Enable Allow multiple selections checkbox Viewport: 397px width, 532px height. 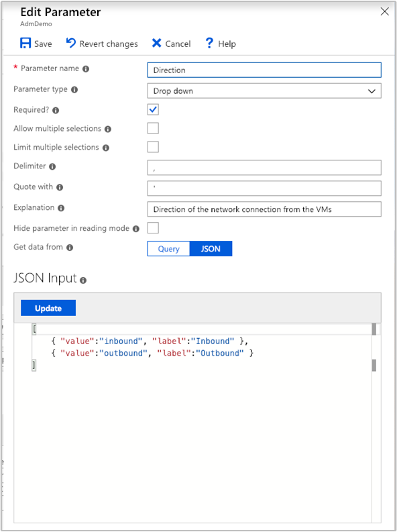153,128
